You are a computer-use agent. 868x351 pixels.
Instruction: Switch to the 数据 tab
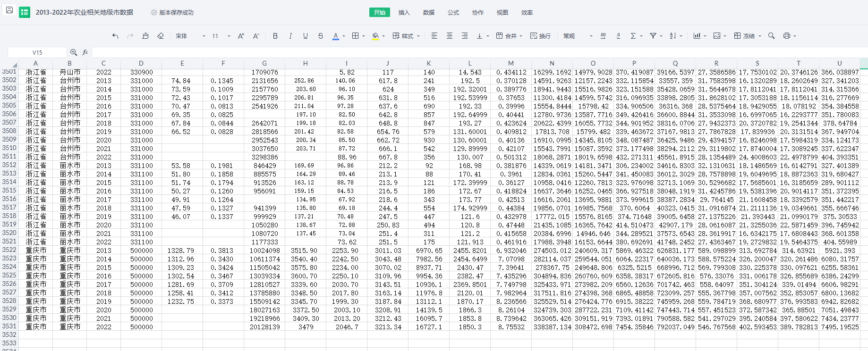click(428, 12)
